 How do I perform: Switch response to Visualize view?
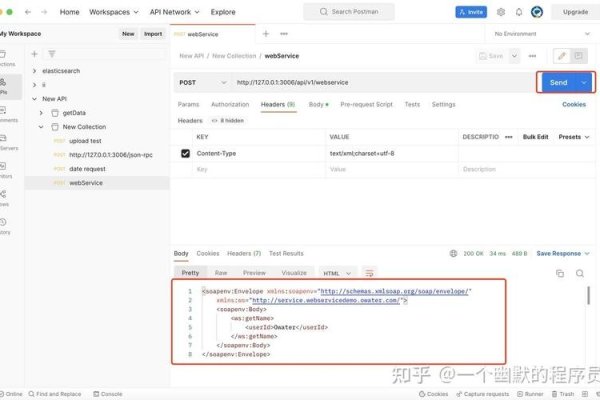click(x=294, y=273)
